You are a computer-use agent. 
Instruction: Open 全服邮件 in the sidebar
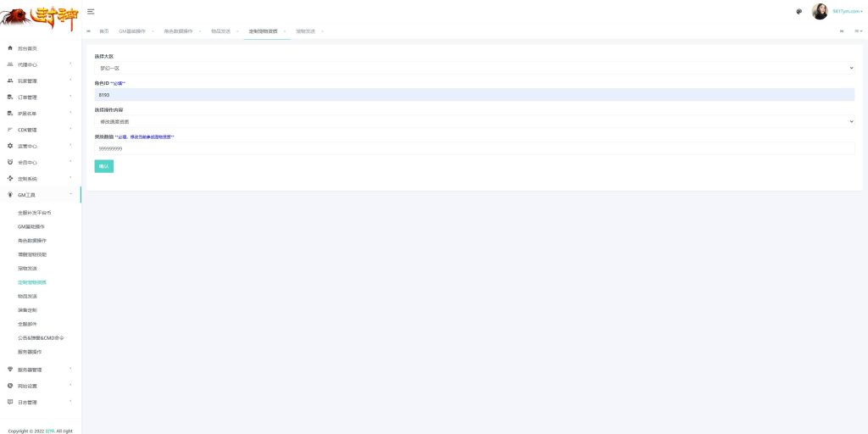[x=28, y=324]
